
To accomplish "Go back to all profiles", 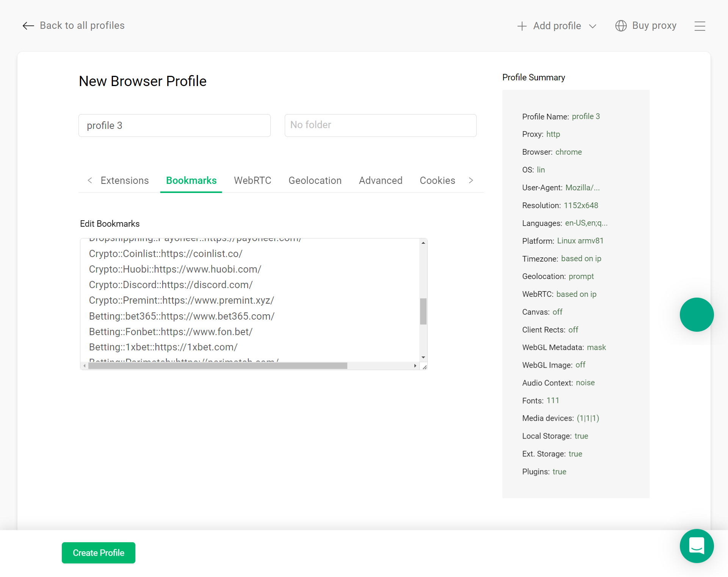I will point(74,26).
